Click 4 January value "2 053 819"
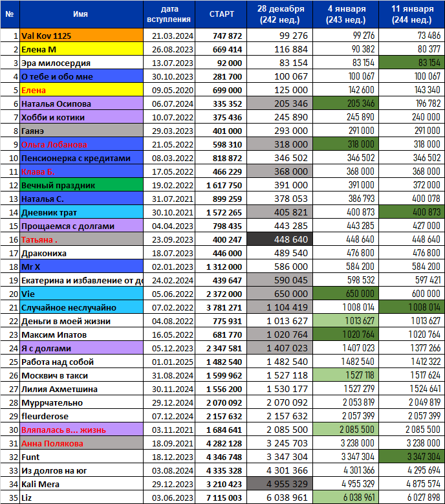Screen dimensions: 445x504 [346, 402]
